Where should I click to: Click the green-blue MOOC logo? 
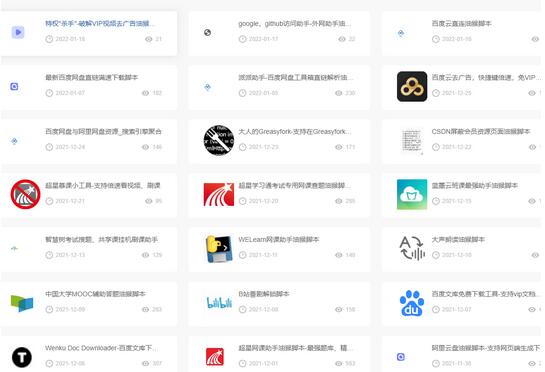(22, 303)
